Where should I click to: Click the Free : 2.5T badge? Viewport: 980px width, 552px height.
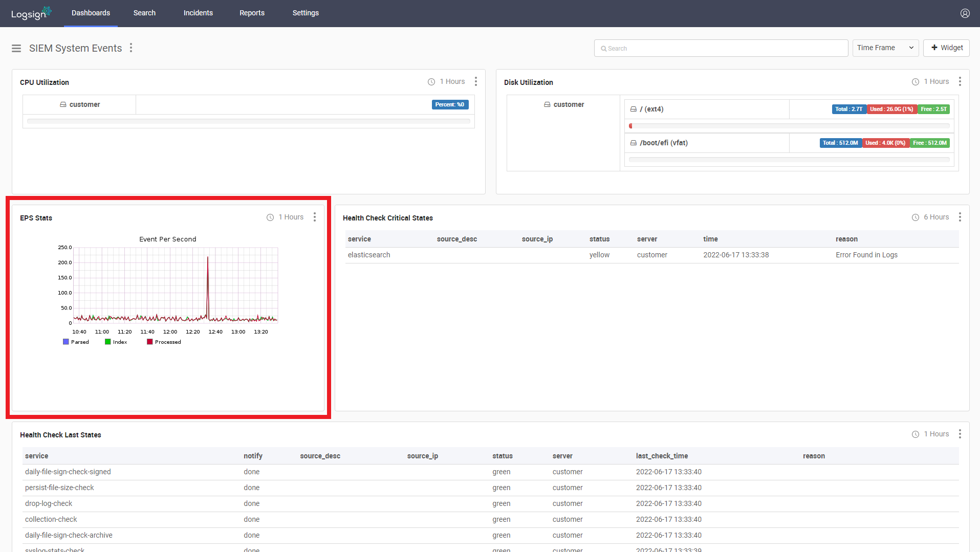tap(933, 109)
